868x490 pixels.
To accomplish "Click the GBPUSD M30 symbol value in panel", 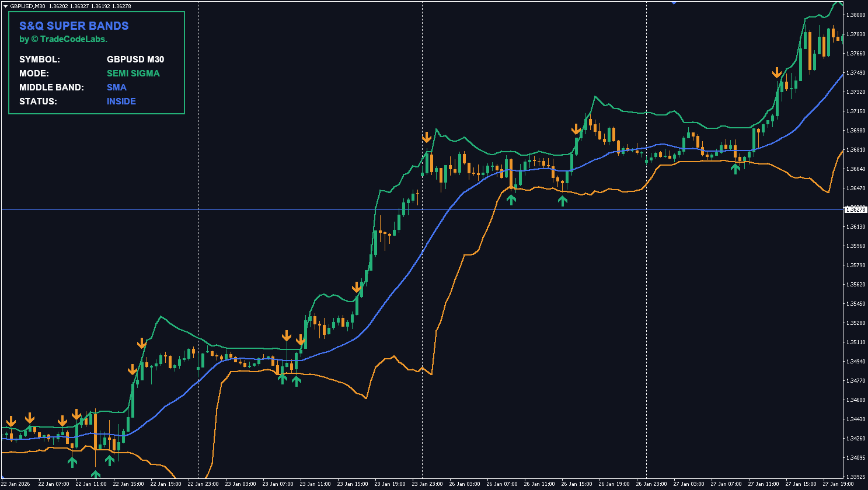I will tap(135, 60).
